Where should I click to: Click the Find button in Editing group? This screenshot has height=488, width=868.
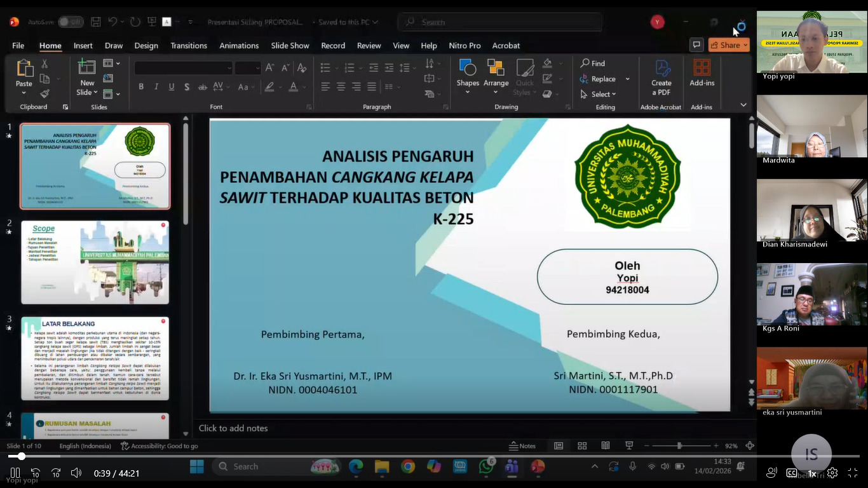point(592,64)
